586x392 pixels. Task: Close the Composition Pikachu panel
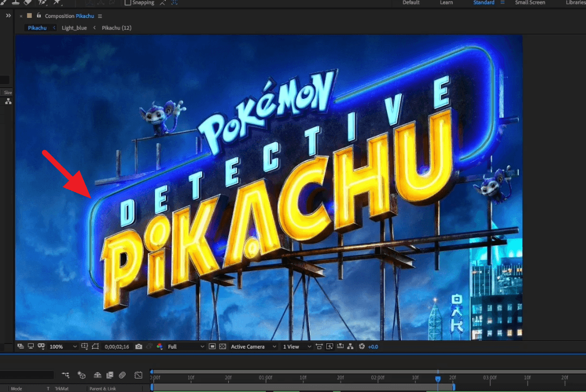[x=21, y=16]
